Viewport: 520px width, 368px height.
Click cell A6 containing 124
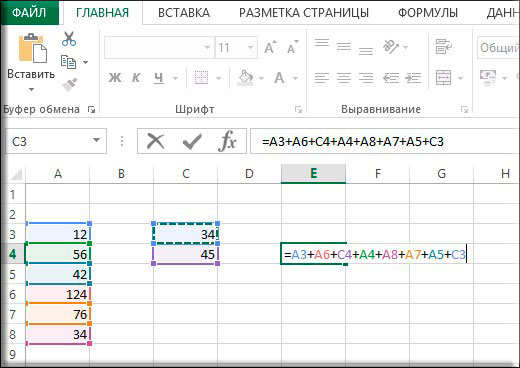(58, 294)
